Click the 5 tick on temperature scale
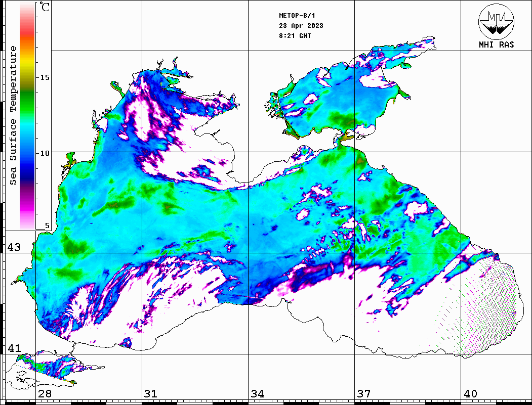The image size is (532, 405). (47, 226)
